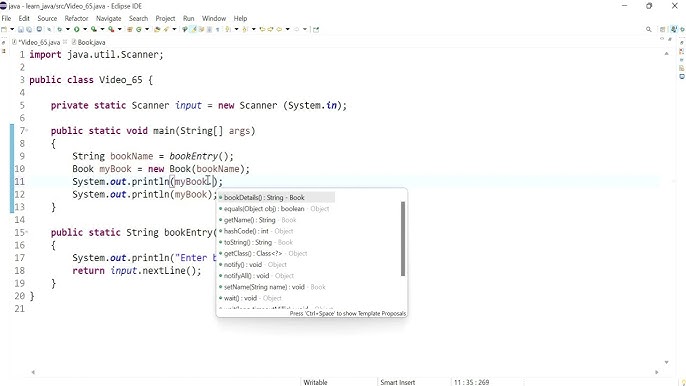This screenshot has height=386, width=686.
Task: Open the Refactor menu
Action: (x=77, y=18)
